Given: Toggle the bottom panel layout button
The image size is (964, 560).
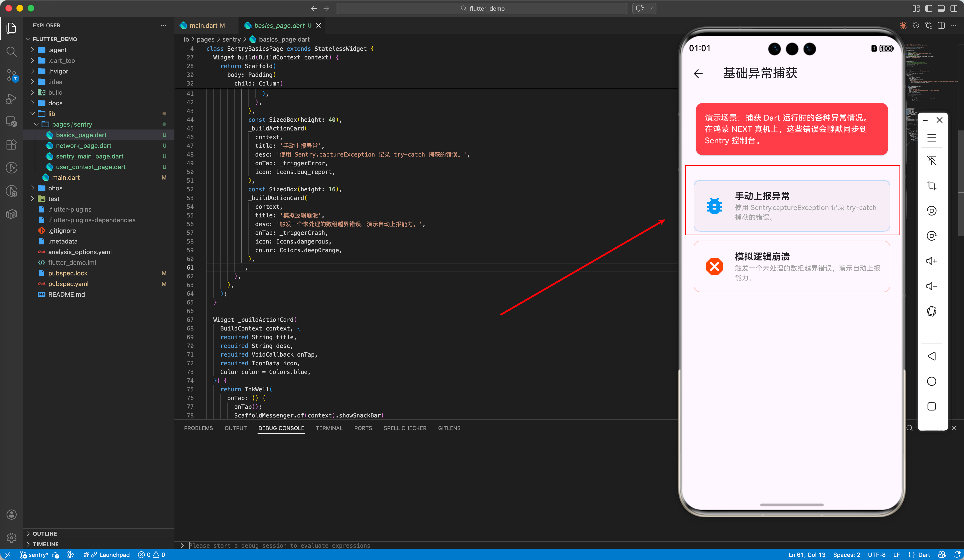Looking at the screenshot, I should click(941, 8).
